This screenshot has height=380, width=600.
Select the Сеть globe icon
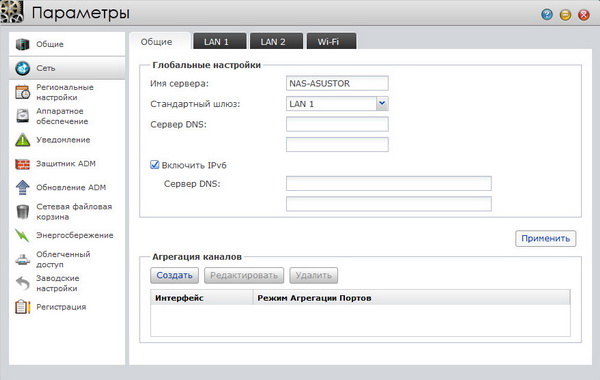23,68
